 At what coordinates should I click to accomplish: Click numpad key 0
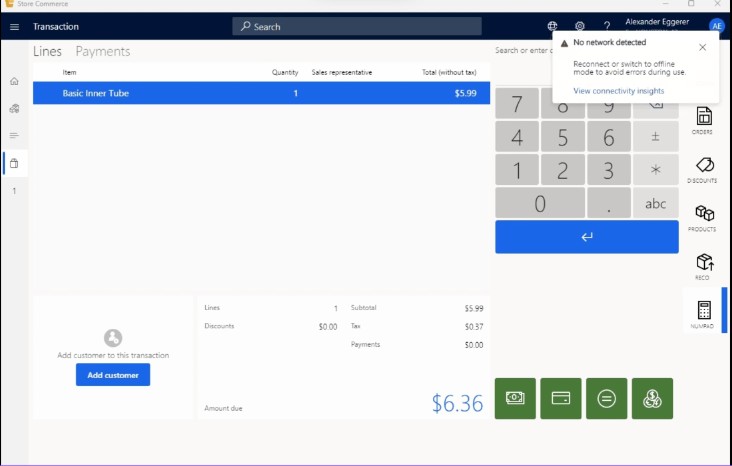coord(540,203)
